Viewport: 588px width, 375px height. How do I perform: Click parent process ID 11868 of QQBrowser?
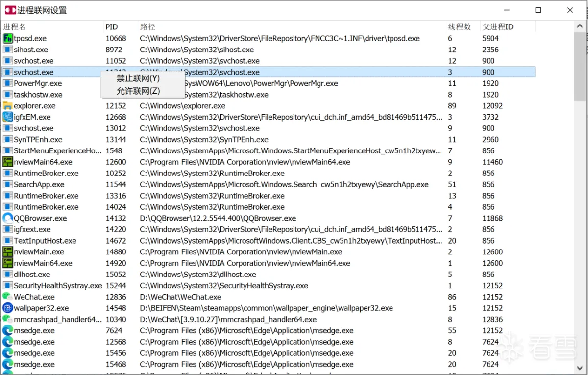click(x=492, y=219)
